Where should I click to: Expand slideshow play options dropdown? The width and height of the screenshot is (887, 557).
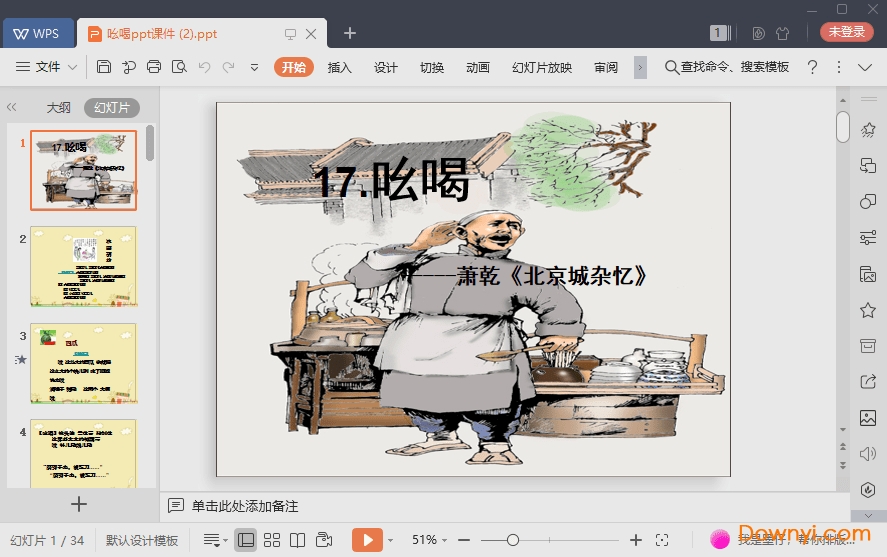click(390, 541)
